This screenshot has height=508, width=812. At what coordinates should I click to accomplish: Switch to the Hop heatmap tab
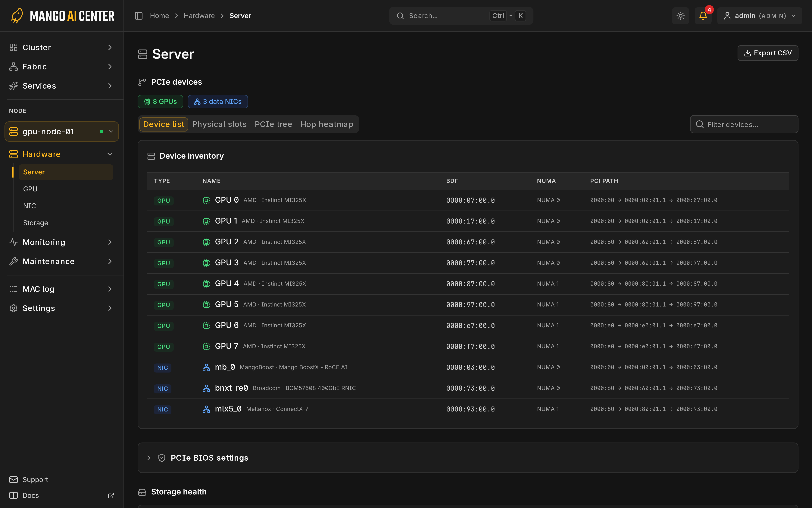327,124
